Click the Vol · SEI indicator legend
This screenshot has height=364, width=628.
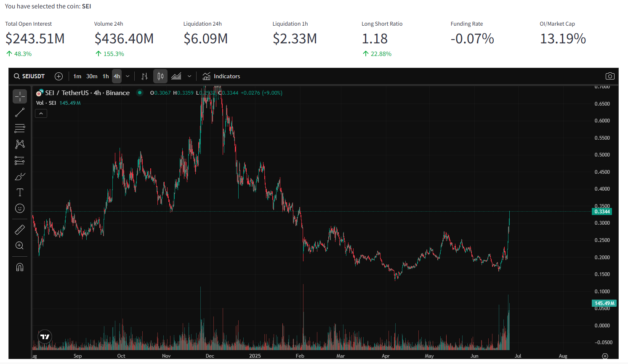[x=46, y=103]
